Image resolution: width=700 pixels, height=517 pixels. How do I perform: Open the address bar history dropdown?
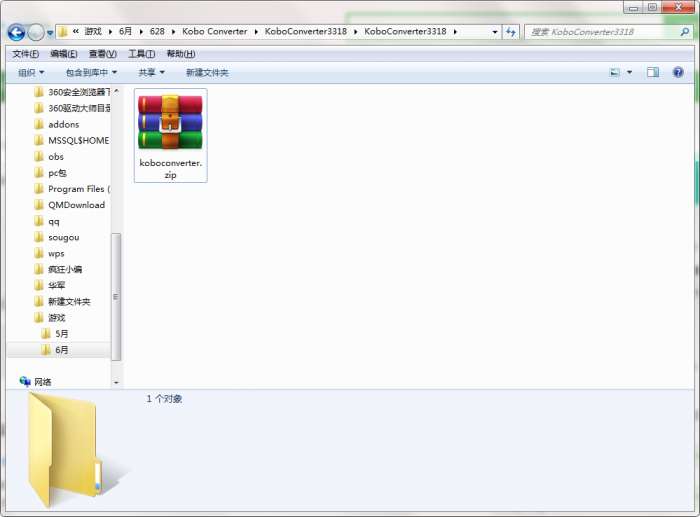[x=495, y=32]
